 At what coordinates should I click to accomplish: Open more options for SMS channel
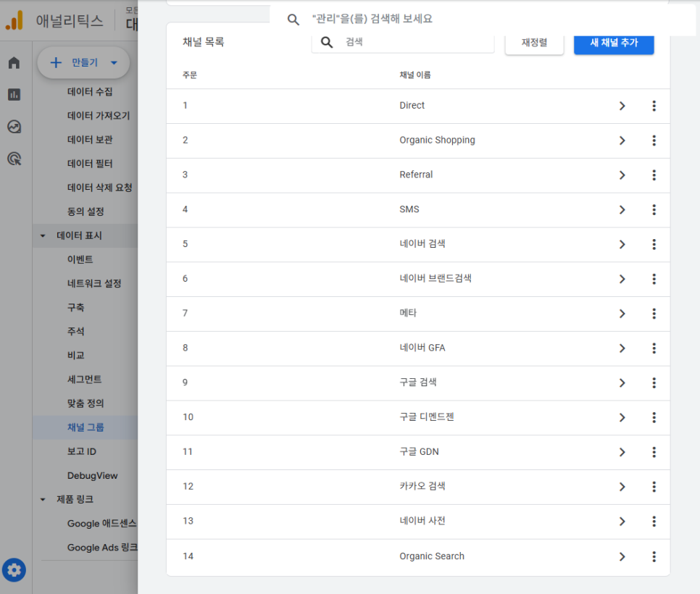pyautogui.click(x=654, y=210)
